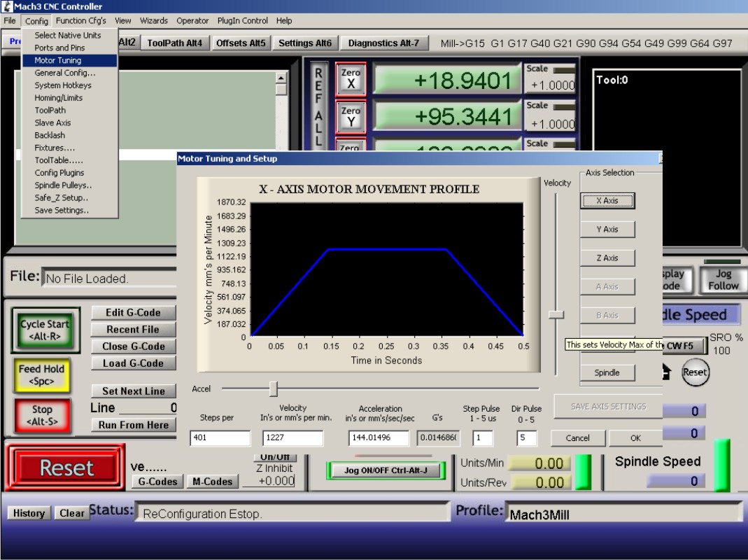
Task: Select X Axis in Axis Selection
Action: 607,201
